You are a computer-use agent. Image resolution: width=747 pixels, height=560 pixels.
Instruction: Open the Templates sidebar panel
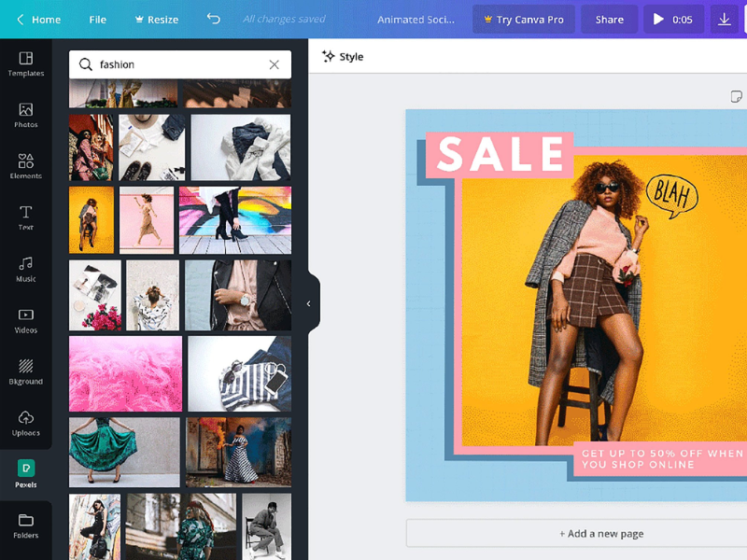(25, 63)
